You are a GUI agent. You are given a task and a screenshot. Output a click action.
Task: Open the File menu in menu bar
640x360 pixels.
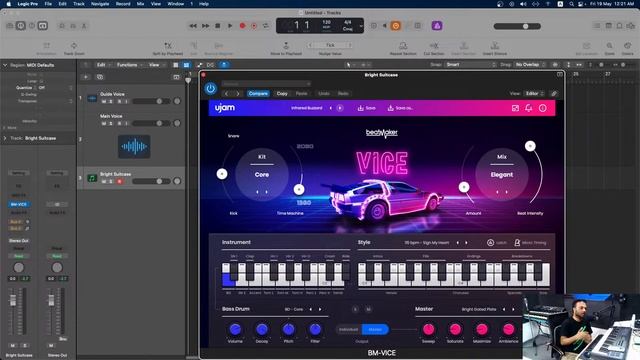48,4
